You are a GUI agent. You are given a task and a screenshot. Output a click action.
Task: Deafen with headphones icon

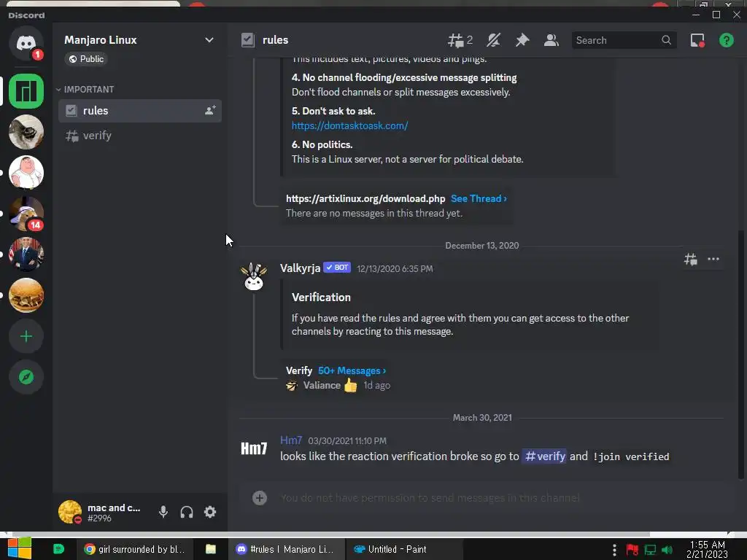click(x=187, y=512)
